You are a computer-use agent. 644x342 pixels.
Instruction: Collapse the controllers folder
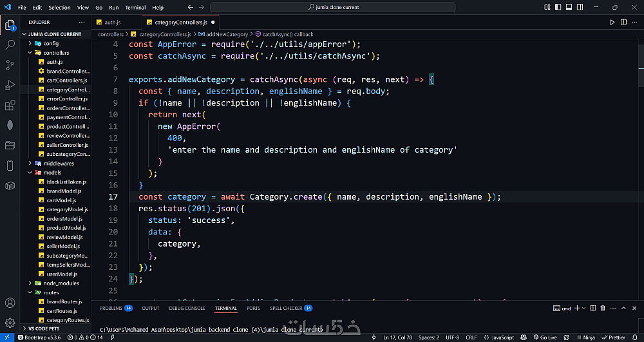click(56, 53)
